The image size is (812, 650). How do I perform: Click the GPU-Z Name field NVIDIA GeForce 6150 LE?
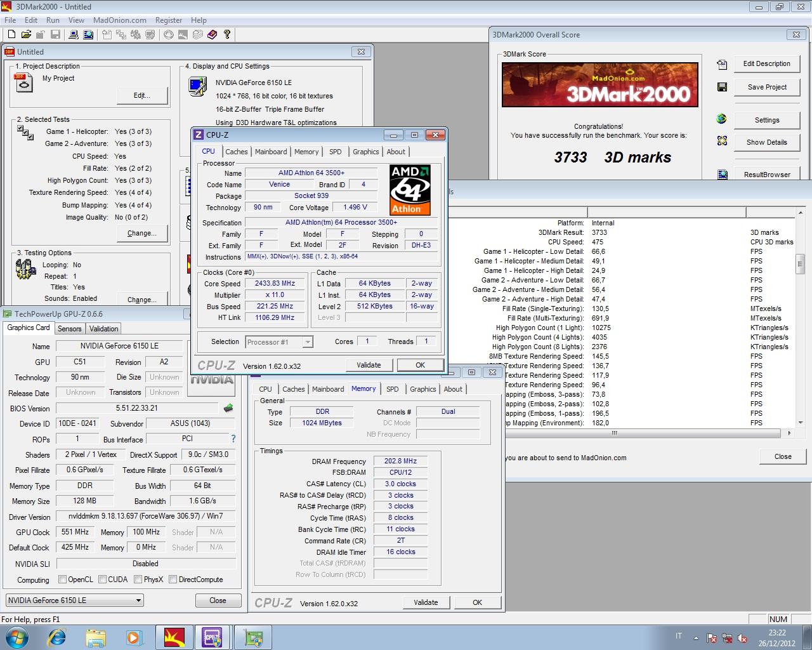click(x=119, y=346)
